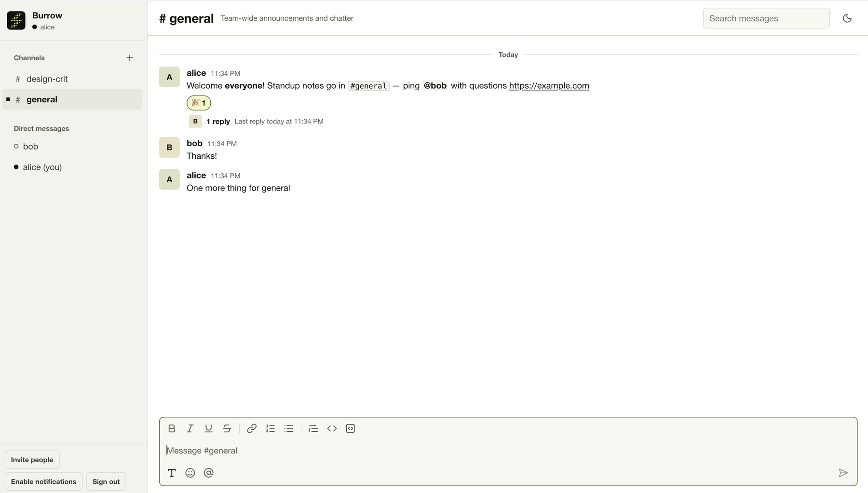Open direct message with bob
Screen dimensions: 868x493
click(72, 146)
